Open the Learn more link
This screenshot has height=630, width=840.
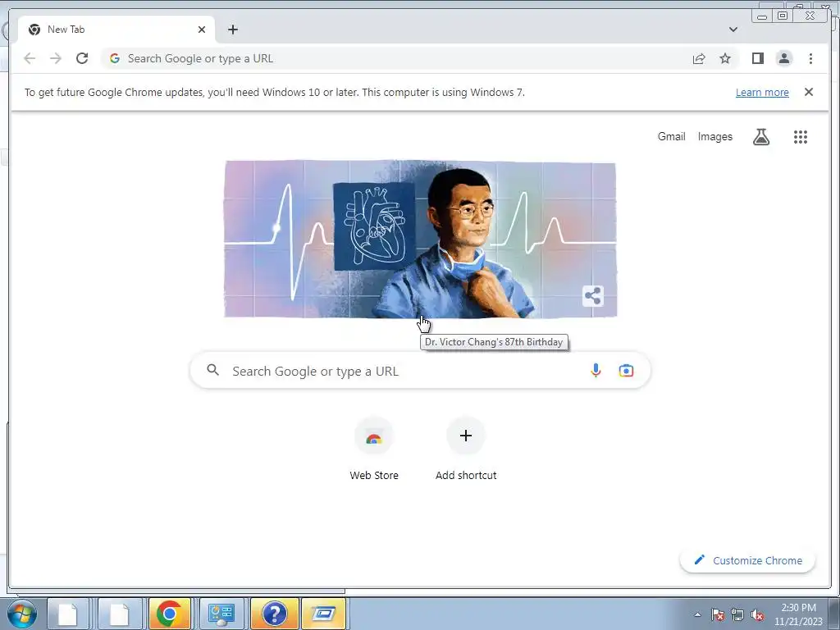coord(762,92)
